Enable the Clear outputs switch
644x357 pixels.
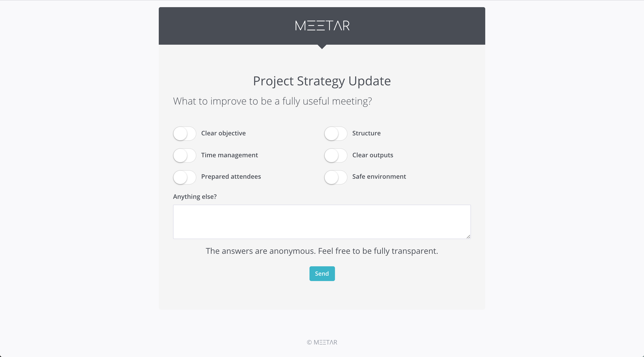click(x=335, y=155)
